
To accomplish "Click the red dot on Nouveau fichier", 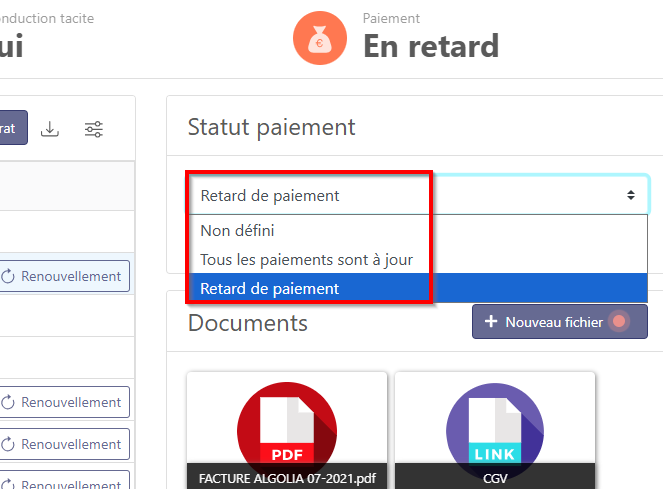I will pyautogui.click(x=620, y=322).
